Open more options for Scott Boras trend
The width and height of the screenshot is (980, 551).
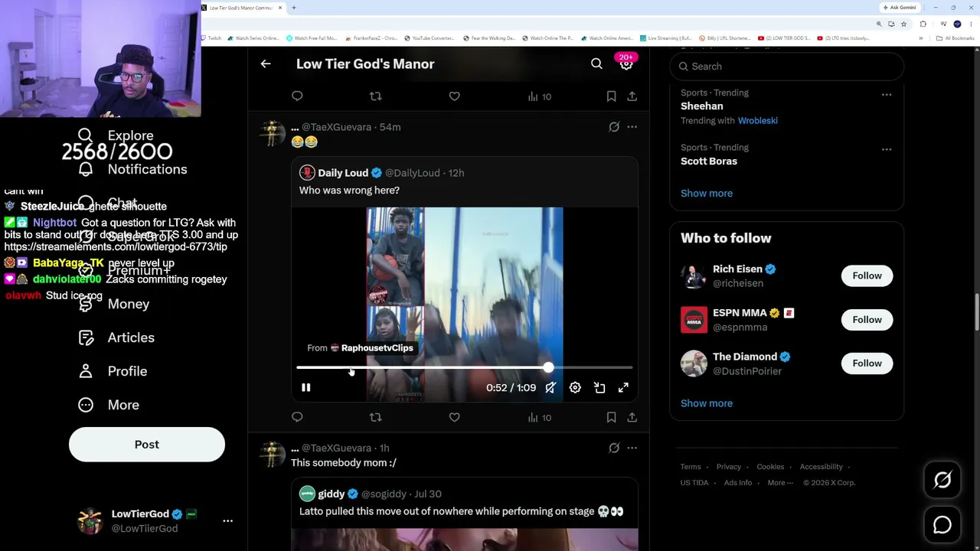tap(886, 149)
